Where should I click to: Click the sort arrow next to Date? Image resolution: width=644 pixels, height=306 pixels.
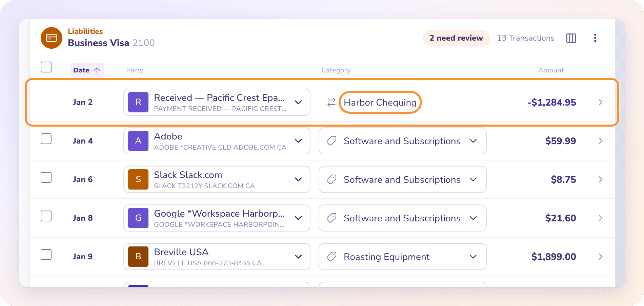click(x=97, y=70)
